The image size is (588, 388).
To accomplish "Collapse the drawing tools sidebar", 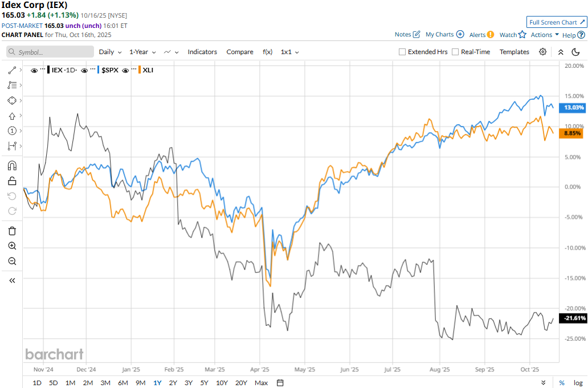I will (12, 280).
